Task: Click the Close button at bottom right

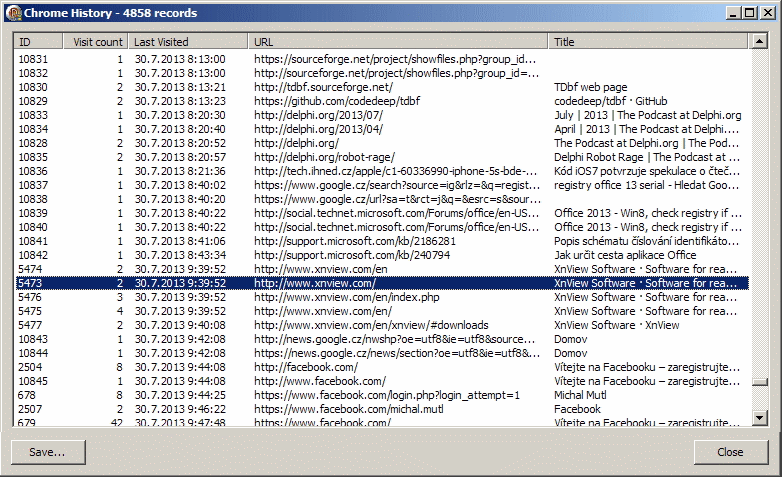Action: point(731,452)
